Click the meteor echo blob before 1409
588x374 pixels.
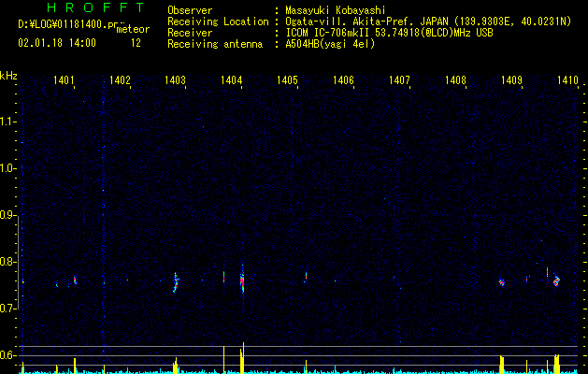coord(502,282)
